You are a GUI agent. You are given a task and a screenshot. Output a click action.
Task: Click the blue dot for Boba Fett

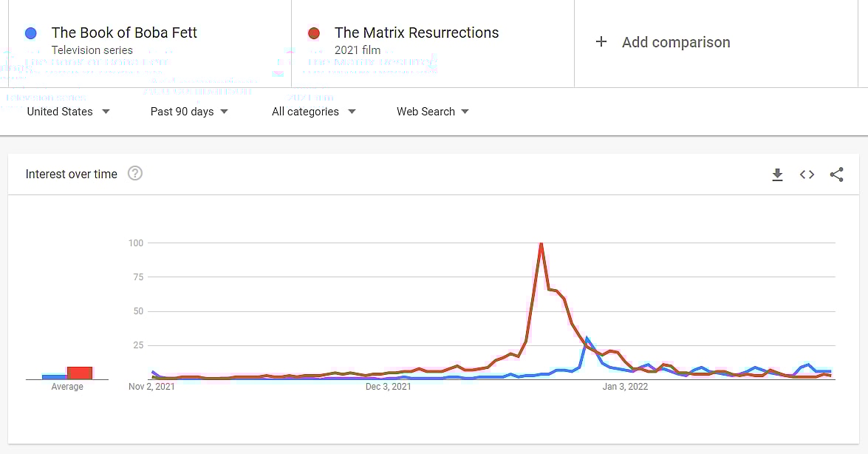click(x=30, y=33)
